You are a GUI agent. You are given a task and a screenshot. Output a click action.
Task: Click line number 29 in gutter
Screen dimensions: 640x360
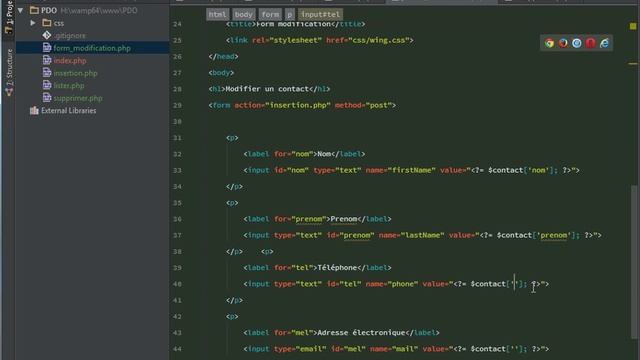(177, 105)
